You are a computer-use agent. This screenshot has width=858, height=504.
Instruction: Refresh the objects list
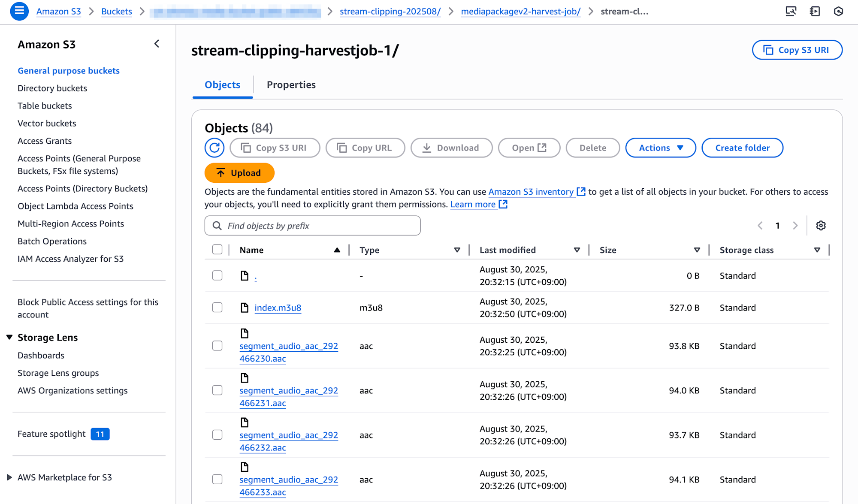[214, 148]
